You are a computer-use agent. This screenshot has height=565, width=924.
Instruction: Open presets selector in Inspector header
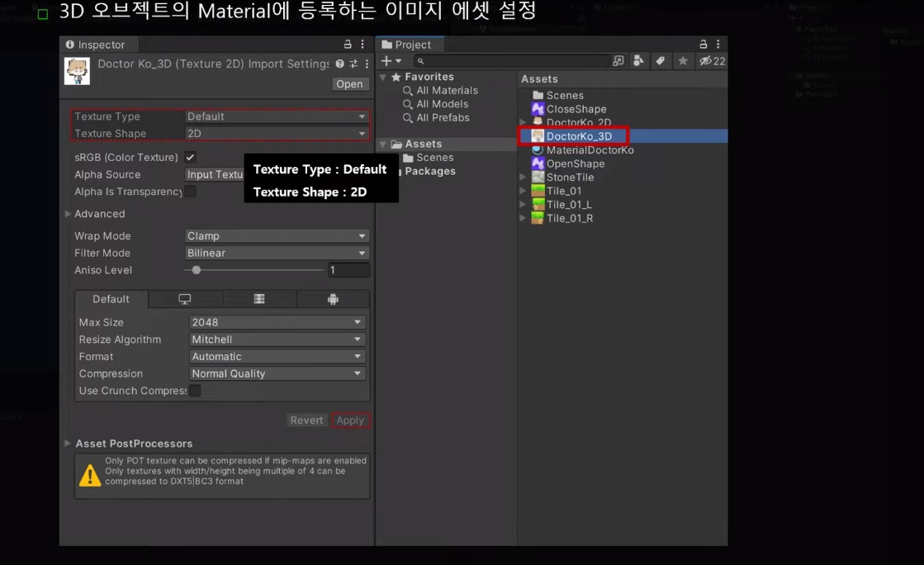tap(353, 64)
